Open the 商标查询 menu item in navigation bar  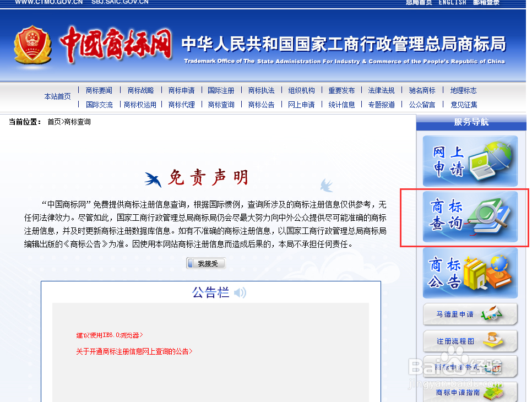(x=221, y=105)
